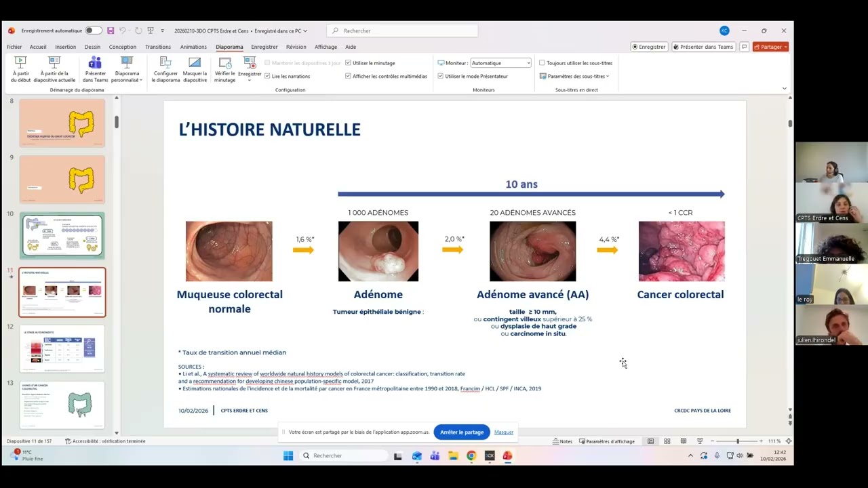Uncheck Utiliser le mode Présentateur
The height and width of the screenshot is (488, 868).
[x=441, y=77]
